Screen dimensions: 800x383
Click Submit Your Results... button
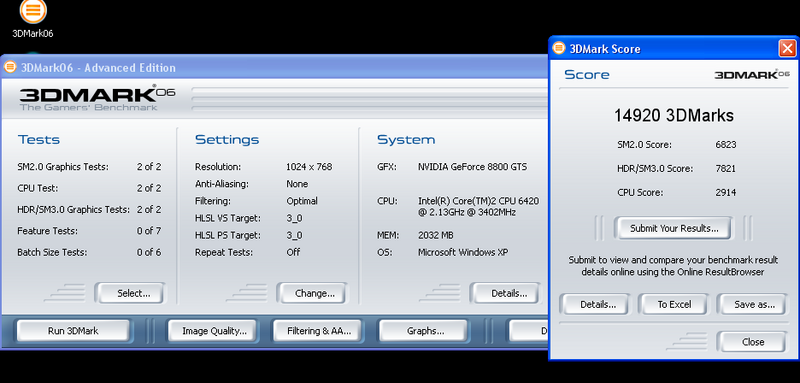point(674,228)
